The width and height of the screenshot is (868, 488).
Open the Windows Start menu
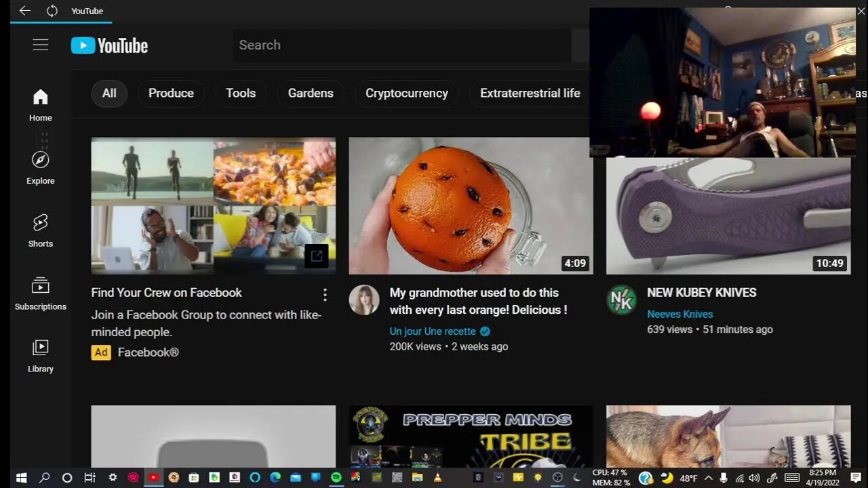[x=21, y=478]
